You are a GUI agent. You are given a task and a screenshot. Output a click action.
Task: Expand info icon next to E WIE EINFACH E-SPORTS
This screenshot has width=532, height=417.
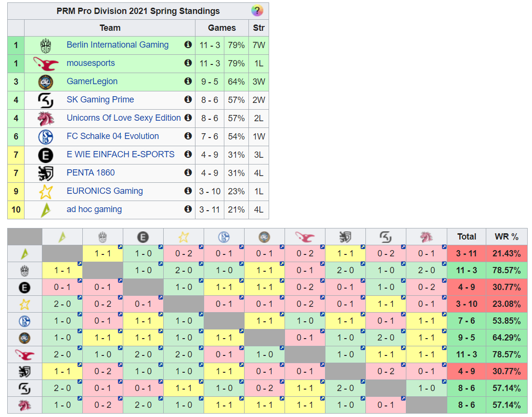click(x=188, y=154)
